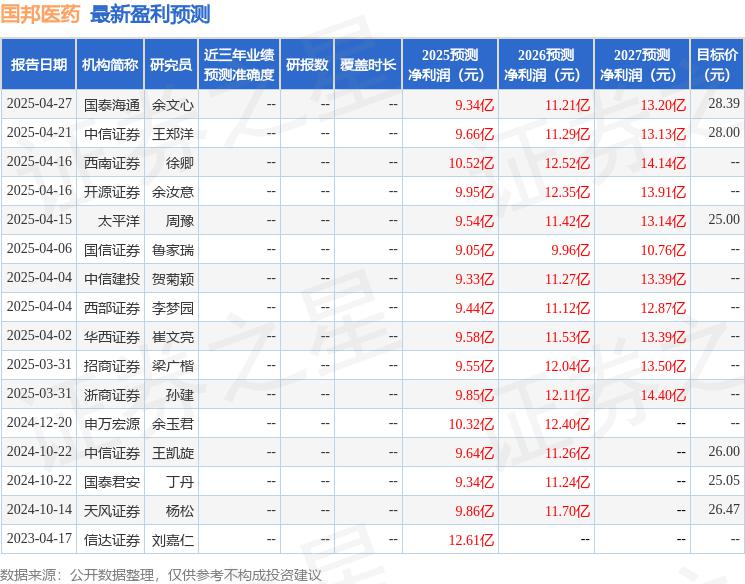This screenshot has width=745, height=584.
Task: Click target price 26.00
Action: click(x=724, y=451)
